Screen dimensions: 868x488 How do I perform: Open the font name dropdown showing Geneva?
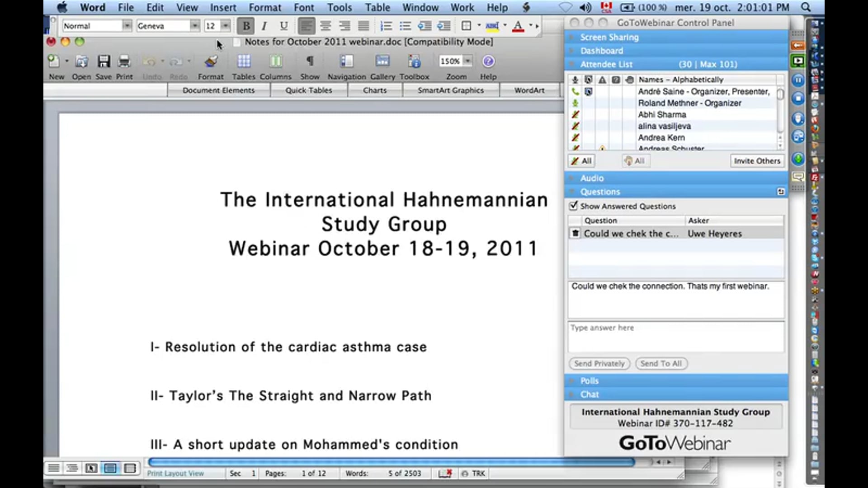coord(195,26)
